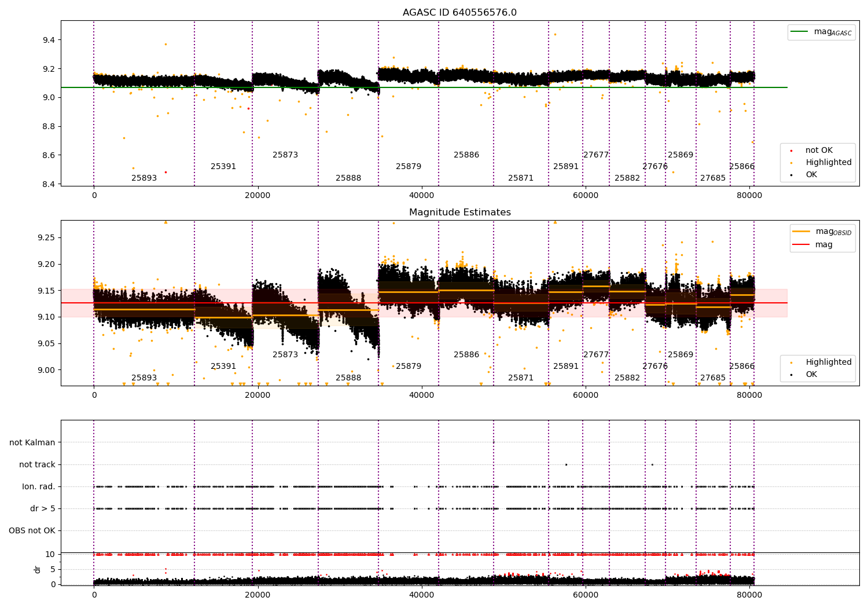
Task: Click OBSID label 25888 in top plot
Action: [x=348, y=178]
